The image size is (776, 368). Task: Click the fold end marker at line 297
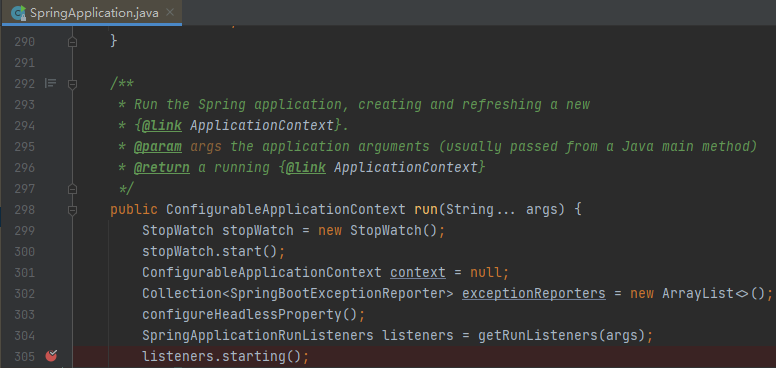[72, 189]
